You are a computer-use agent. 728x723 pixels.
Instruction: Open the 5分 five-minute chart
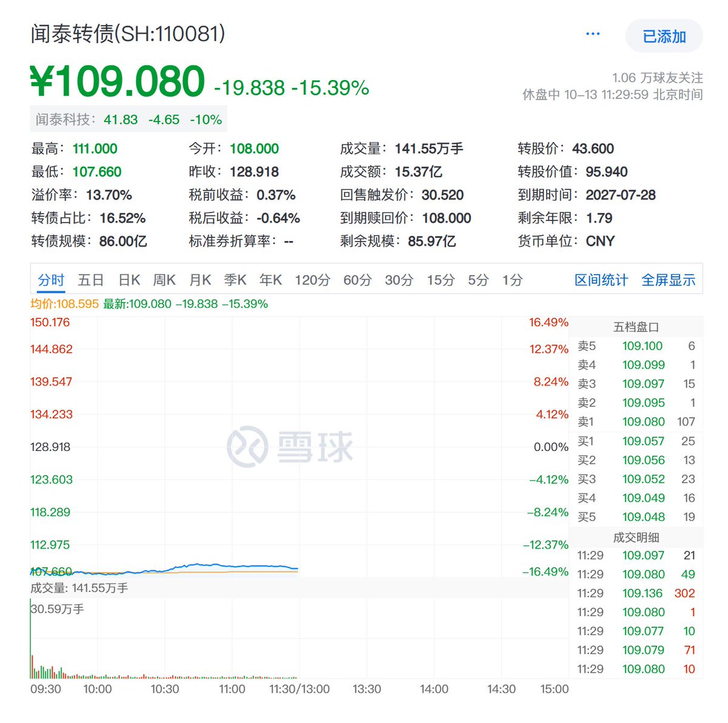tap(477, 280)
